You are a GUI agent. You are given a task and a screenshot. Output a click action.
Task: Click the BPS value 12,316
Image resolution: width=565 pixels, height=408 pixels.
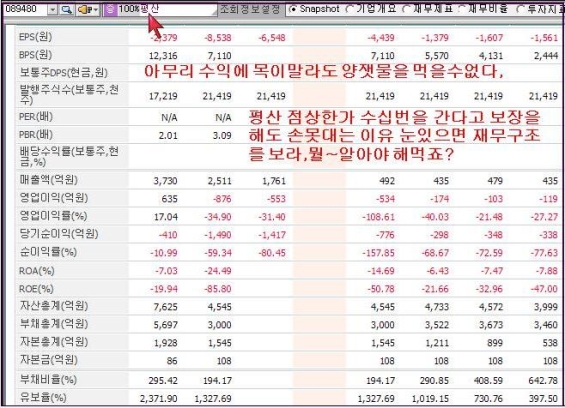coord(163,56)
